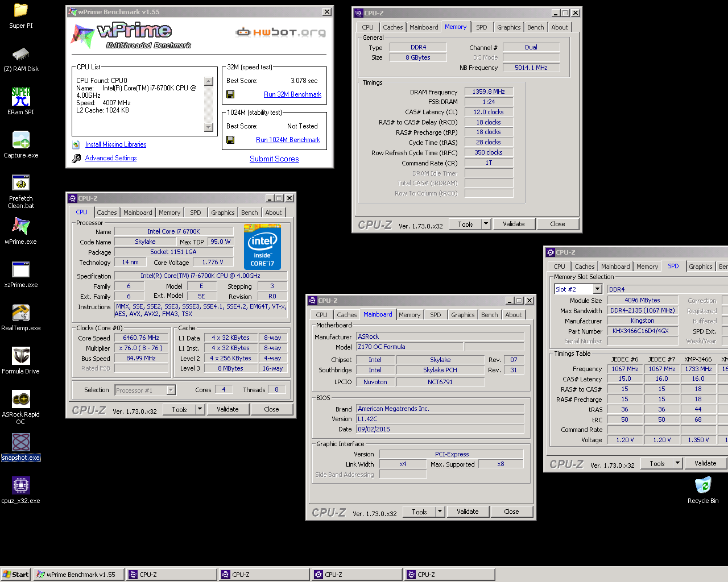
Task: Open Graphics tab in Mainboard CPU-Z window
Action: click(463, 315)
